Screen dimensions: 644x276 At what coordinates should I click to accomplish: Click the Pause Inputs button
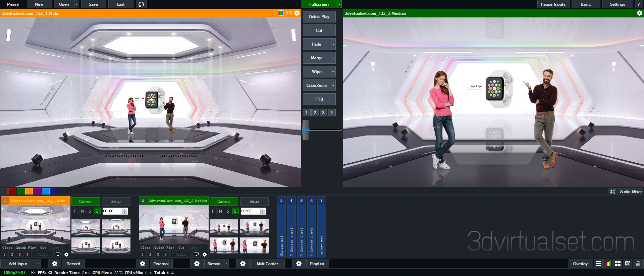click(553, 4)
